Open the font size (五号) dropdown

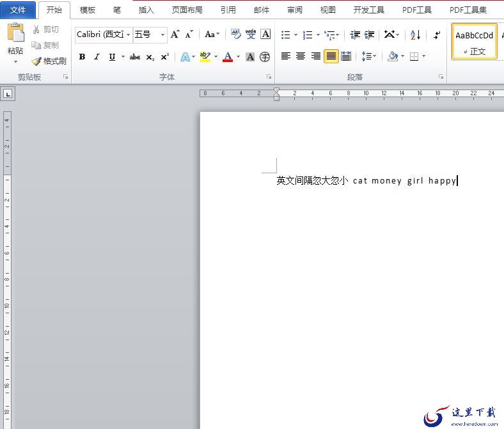point(162,35)
